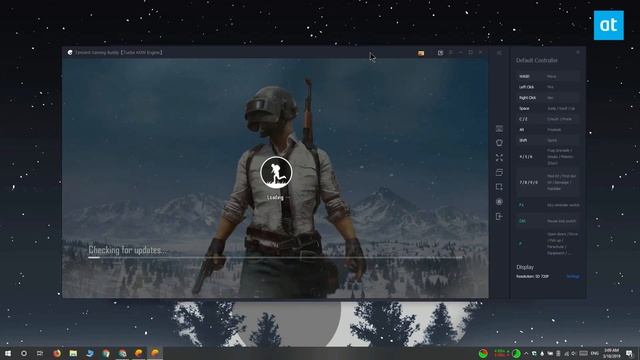Select the Ctrl key mouse lock row
The image size is (640, 360).
[x=547, y=221]
